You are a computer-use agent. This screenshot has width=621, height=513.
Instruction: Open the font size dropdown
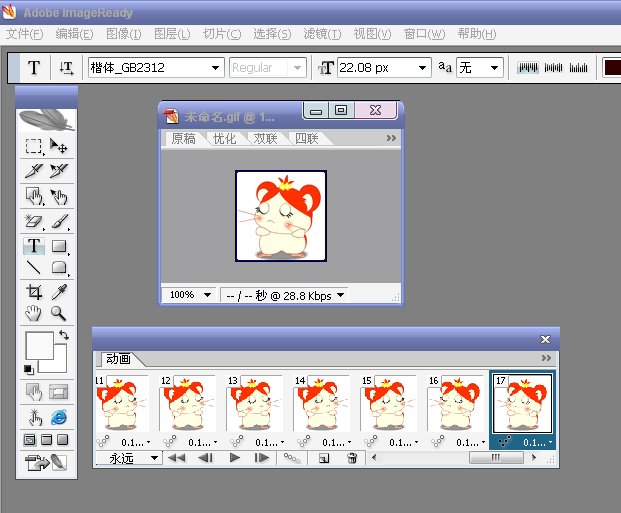pyautogui.click(x=423, y=68)
